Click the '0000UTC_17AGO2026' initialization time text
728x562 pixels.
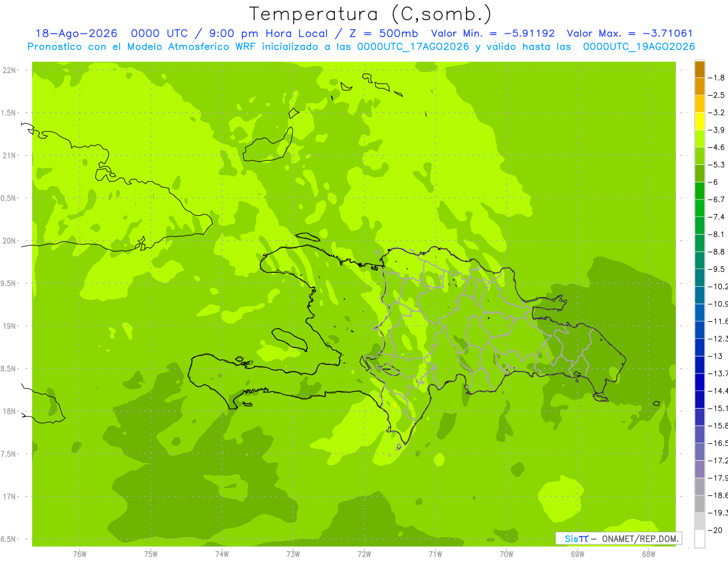[x=413, y=47]
